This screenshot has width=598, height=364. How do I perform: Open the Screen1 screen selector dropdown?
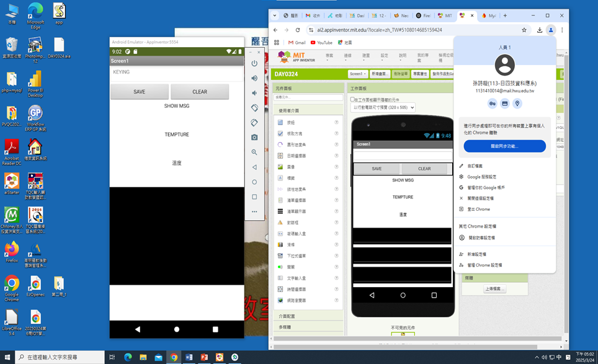pyautogui.click(x=358, y=74)
